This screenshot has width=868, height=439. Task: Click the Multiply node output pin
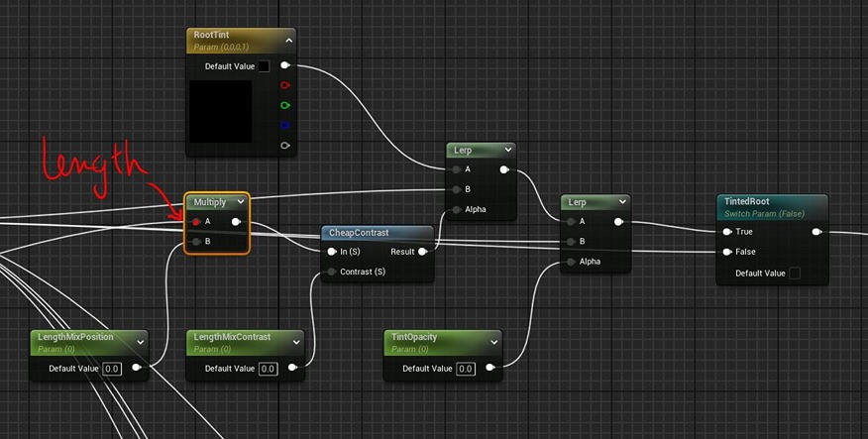pos(236,222)
